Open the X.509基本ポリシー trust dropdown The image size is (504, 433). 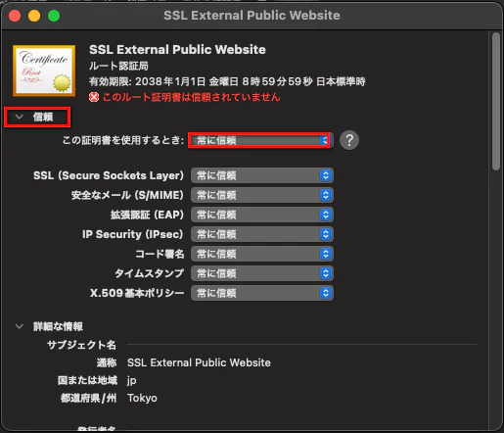[261, 293]
